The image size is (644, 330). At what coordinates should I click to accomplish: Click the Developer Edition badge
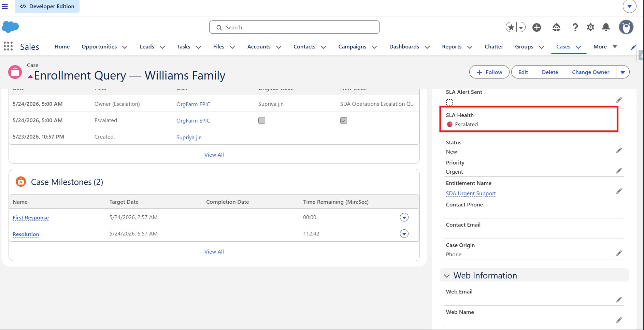[x=47, y=6]
